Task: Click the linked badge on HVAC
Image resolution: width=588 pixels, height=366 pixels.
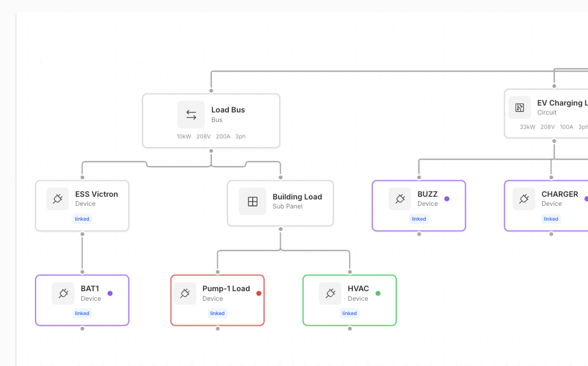Action: pos(349,313)
